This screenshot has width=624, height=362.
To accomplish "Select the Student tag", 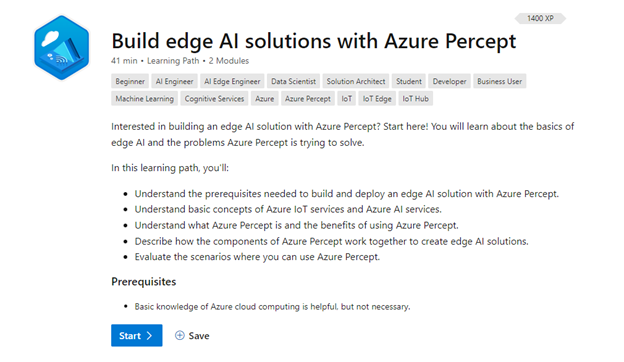I will [409, 81].
